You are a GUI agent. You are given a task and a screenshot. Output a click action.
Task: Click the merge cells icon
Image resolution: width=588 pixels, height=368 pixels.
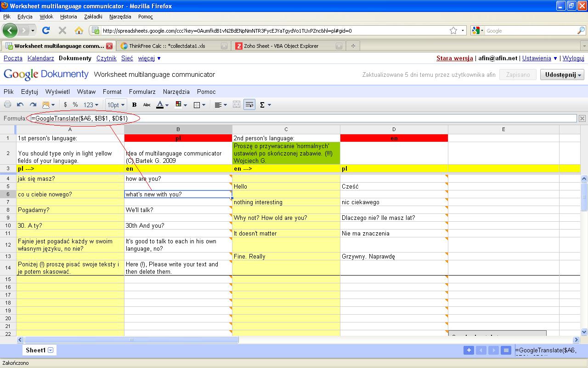(x=236, y=105)
